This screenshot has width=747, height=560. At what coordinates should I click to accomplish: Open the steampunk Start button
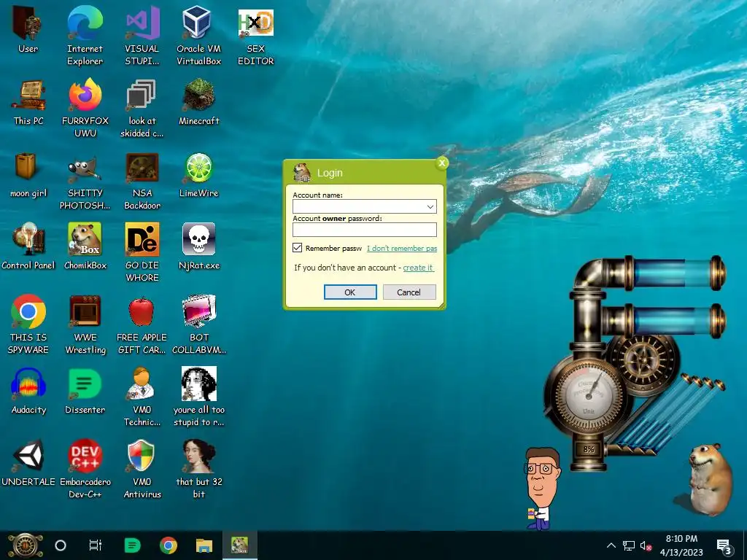tap(26, 545)
